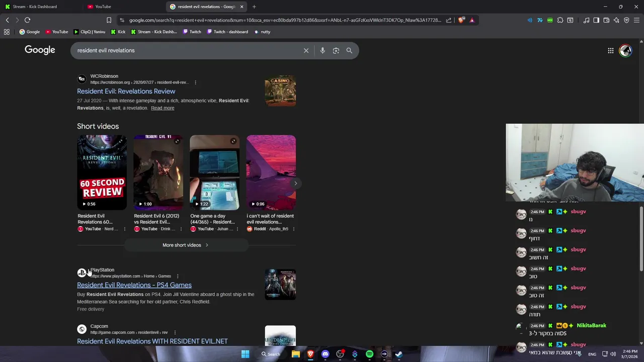Open Spotify from the taskbar
644x362 pixels.
coord(369,354)
